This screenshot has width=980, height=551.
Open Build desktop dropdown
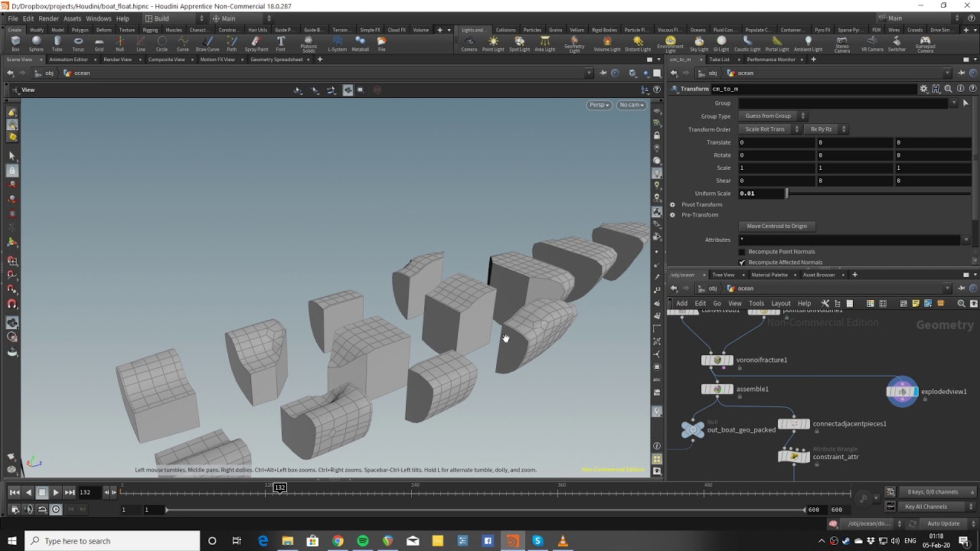[174, 18]
